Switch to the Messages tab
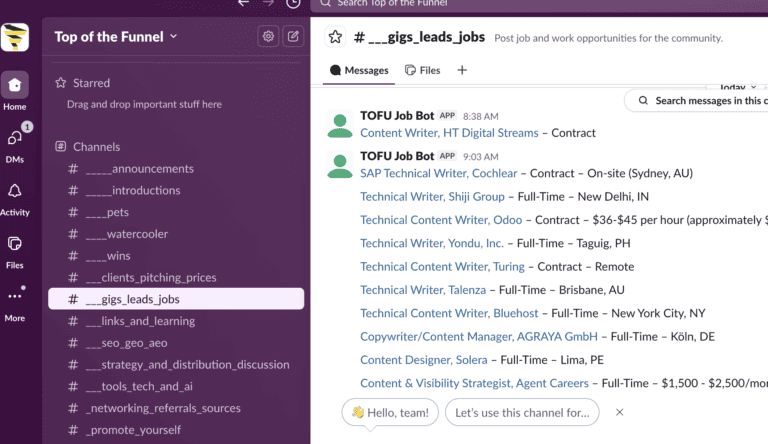Screen dimensions: 768x444 click(359, 71)
